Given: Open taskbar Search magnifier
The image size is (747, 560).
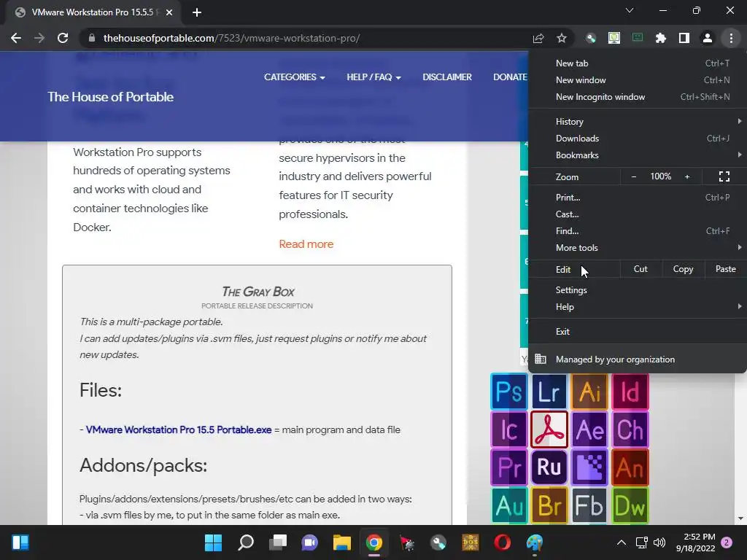Looking at the screenshot, I should tap(246, 542).
